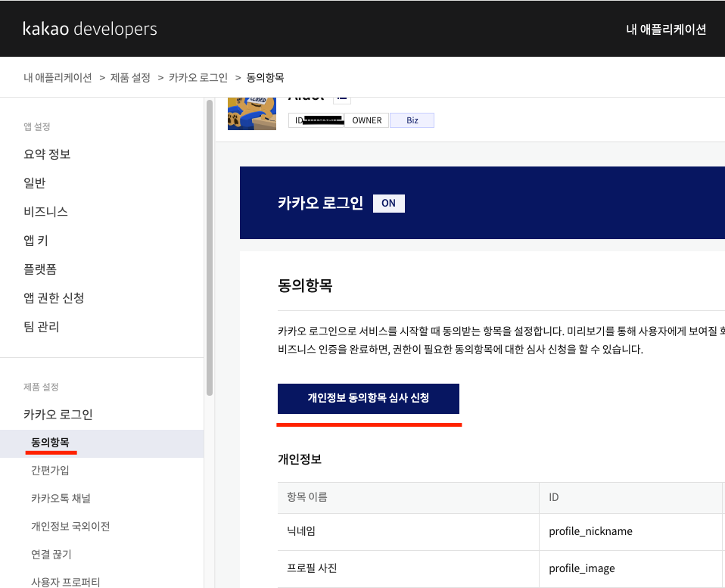Click the app icon thumbnail
The width and height of the screenshot is (725, 588).
[252, 114]
